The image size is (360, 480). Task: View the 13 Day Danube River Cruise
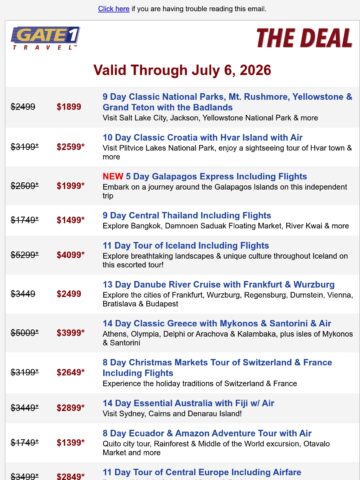coord(218,284)
